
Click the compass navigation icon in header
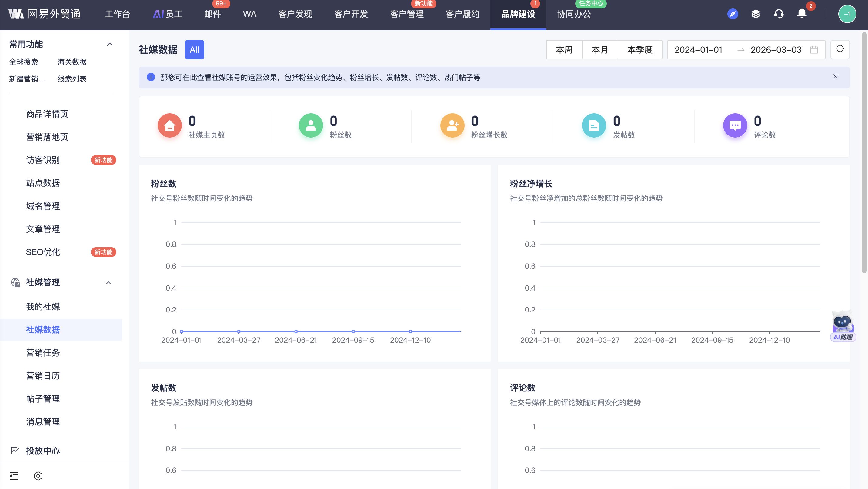(733, 14)
